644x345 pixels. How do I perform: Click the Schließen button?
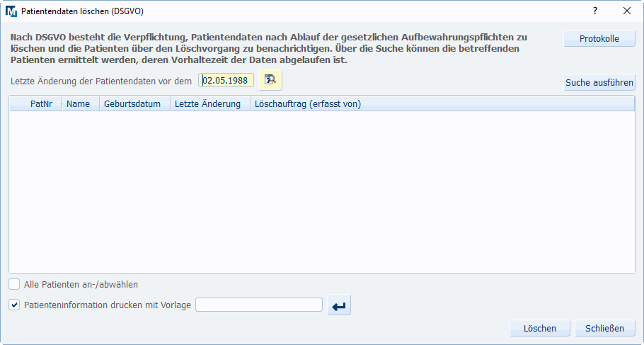tap(604, 328)
